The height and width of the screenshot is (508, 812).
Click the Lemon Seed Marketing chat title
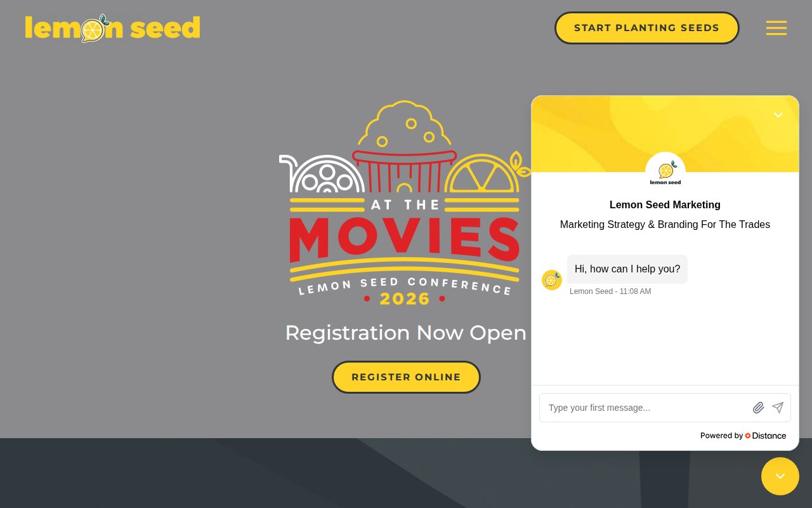[x=665, y=205]
